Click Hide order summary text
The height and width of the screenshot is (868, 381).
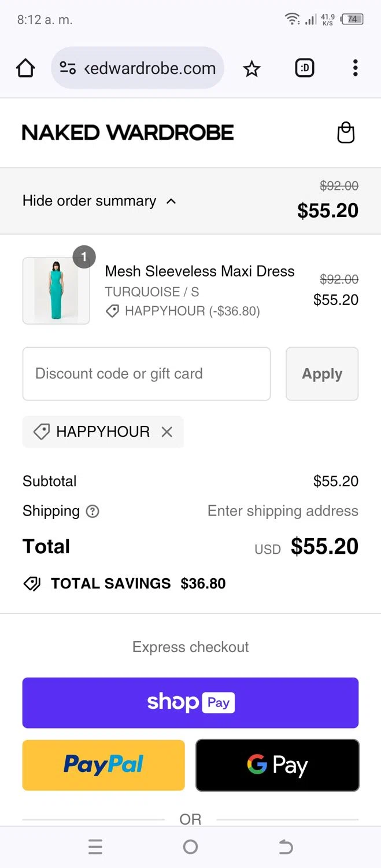point(89,201)
